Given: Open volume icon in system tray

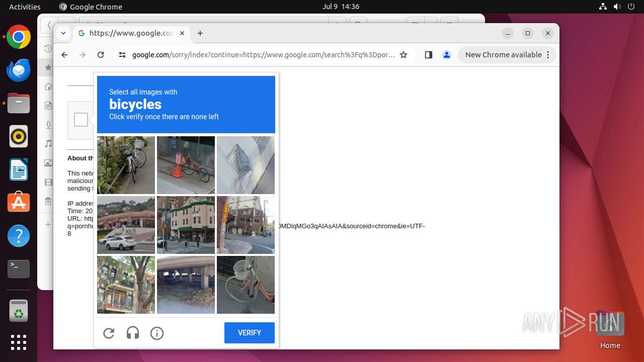Looking at the screenshot, I should [617, 7].
